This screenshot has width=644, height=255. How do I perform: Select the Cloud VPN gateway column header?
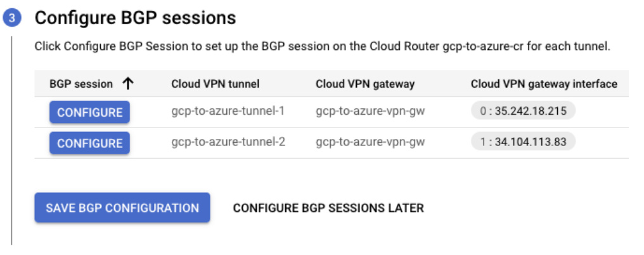click(364, 84)
